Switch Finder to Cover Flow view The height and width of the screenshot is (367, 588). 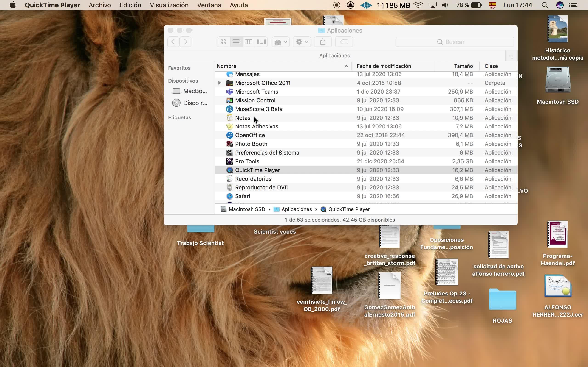(x=261, y=42)
